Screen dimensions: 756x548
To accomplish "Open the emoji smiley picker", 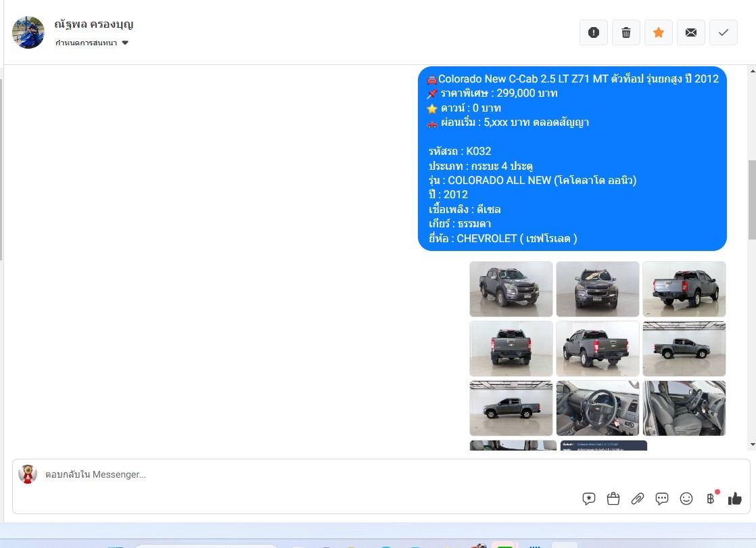I will 686,499.
